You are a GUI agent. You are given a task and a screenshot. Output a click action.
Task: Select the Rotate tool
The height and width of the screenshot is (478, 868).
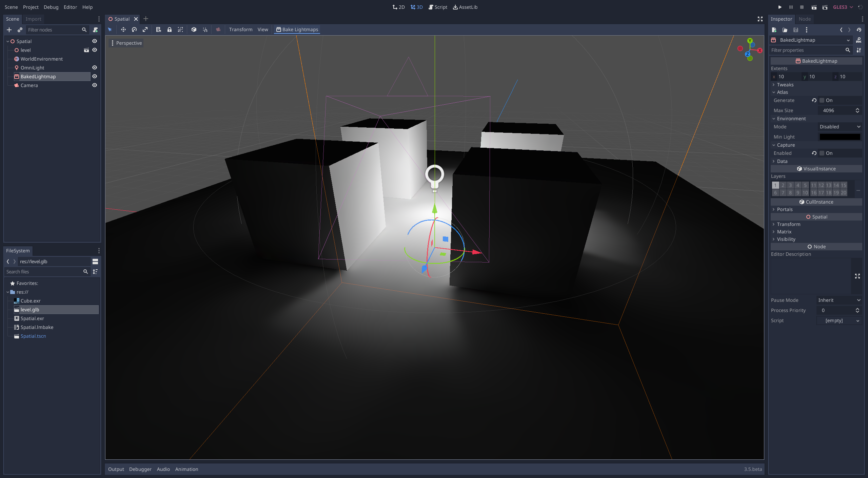[x=134, y=29]
